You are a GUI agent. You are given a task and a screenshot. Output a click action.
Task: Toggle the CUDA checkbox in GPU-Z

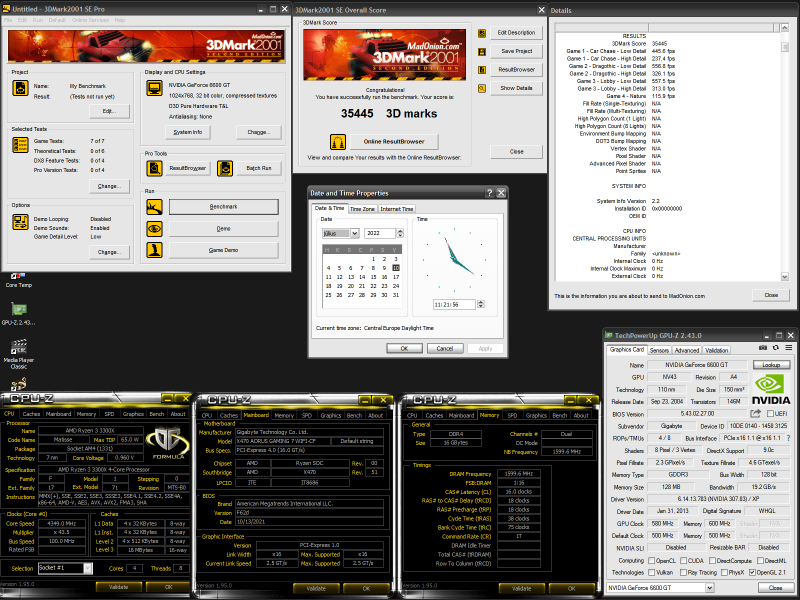683,560
